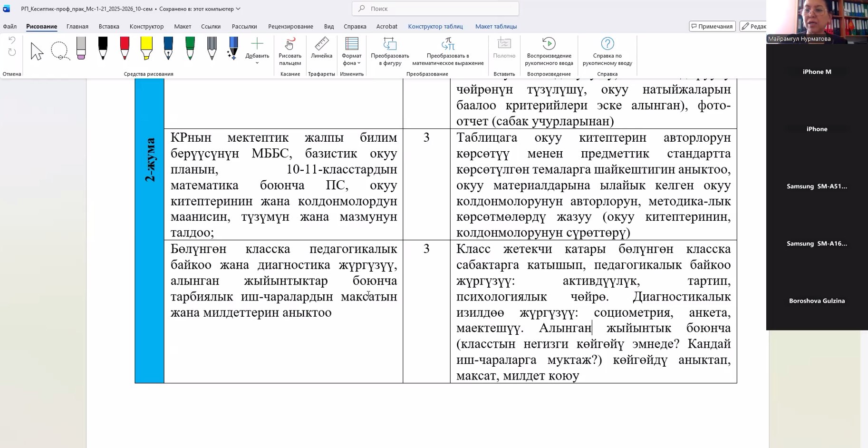Select the gray pencil tool
The image size is (868, 448).
coord(212,49)
